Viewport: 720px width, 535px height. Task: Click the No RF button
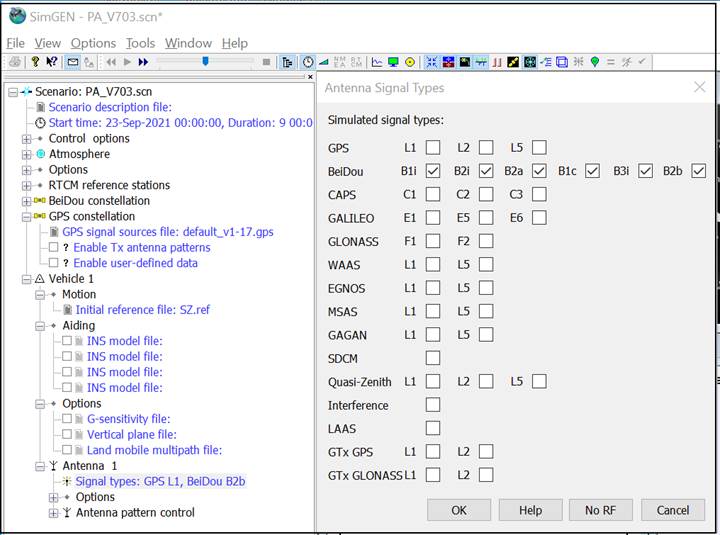600,510
